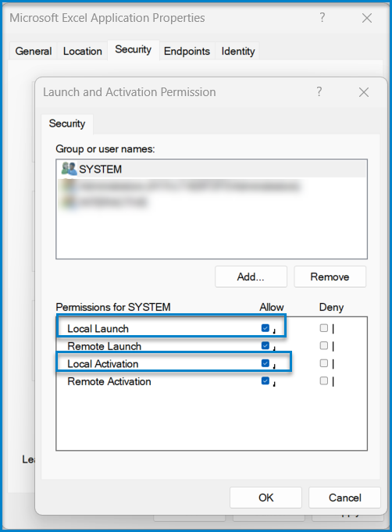Image resolution: width=392 pixels, height=532 pixels.
Task: Toggle Allow checkbox for Local Launch
Action: (x=265, y=328)
